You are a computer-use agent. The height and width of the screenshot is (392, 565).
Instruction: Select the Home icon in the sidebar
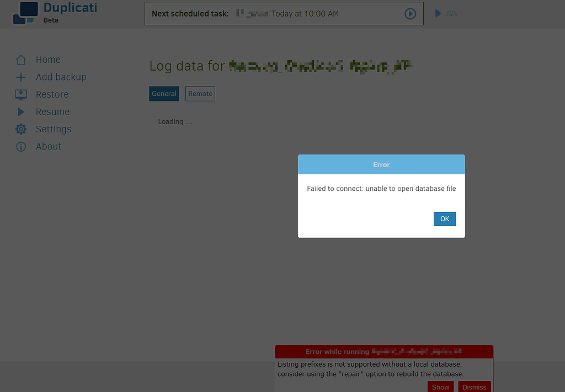(21, 60)
